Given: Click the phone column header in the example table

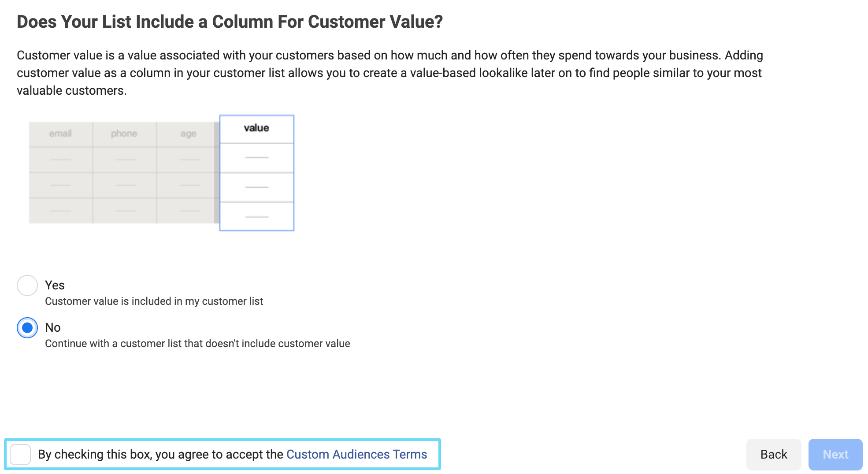Looking at the screenshot, I should [x=125, y=133].
